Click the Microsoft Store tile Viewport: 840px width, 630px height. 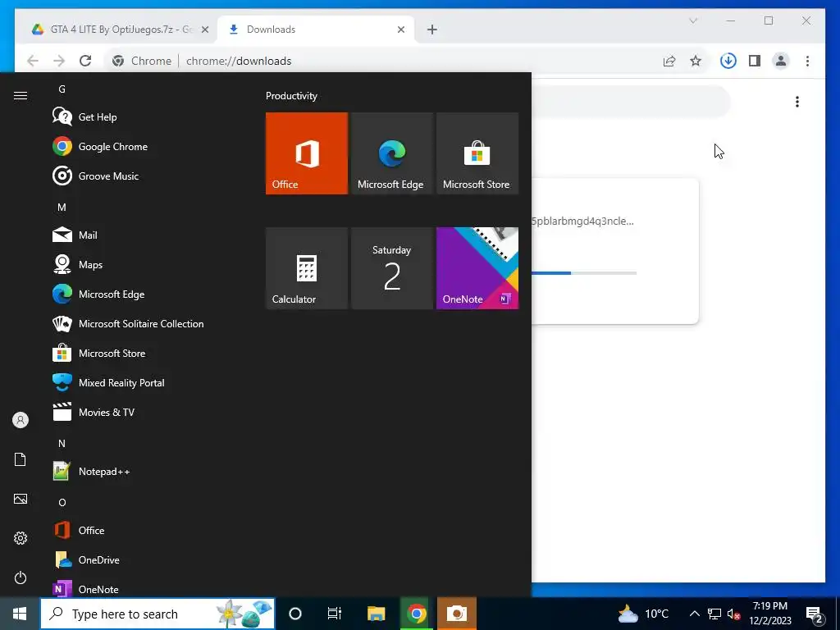(477, 153)
